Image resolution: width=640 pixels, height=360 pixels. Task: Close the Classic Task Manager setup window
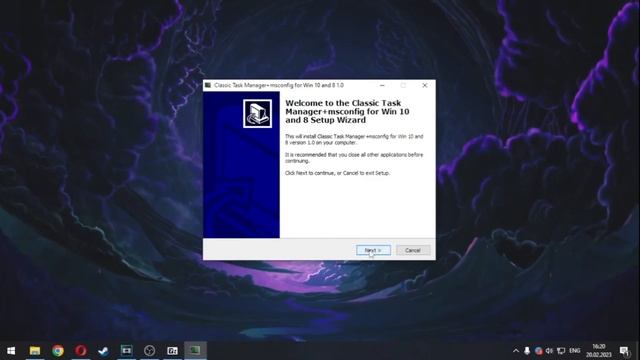pyautogui.click(x=424, y=85)
